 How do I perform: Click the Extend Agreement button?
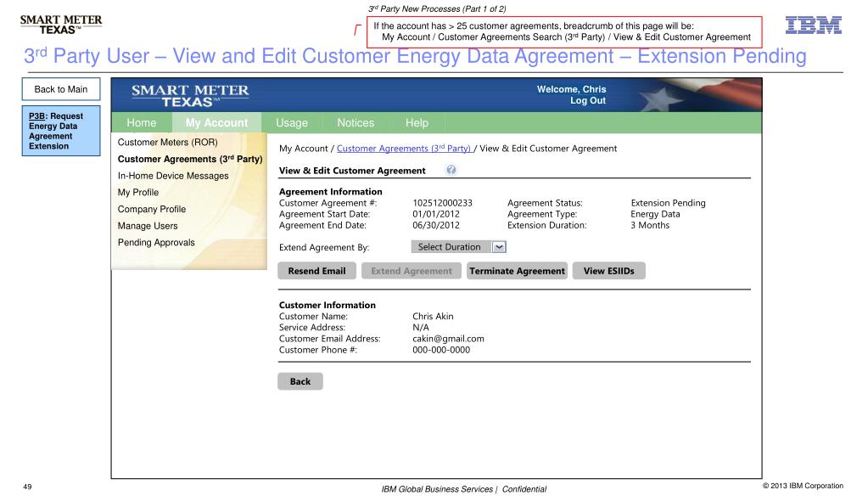(412, 271)
